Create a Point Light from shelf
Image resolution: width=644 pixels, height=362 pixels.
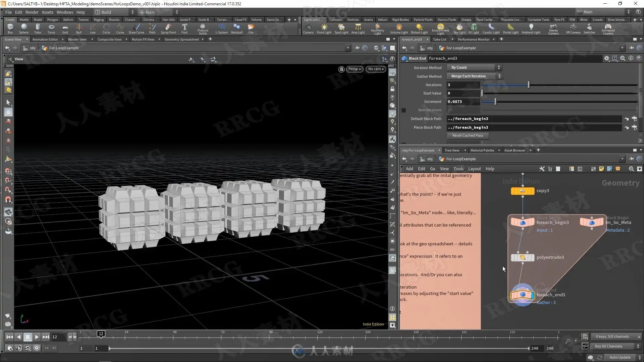coord(324,28)
